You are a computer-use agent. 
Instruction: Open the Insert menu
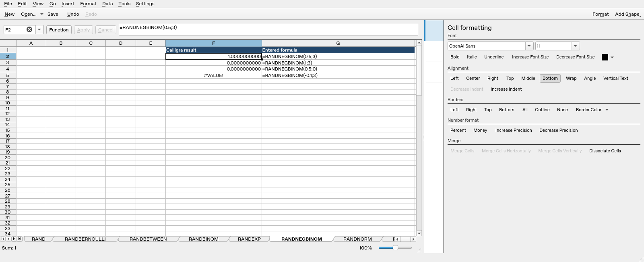point(68,4)
